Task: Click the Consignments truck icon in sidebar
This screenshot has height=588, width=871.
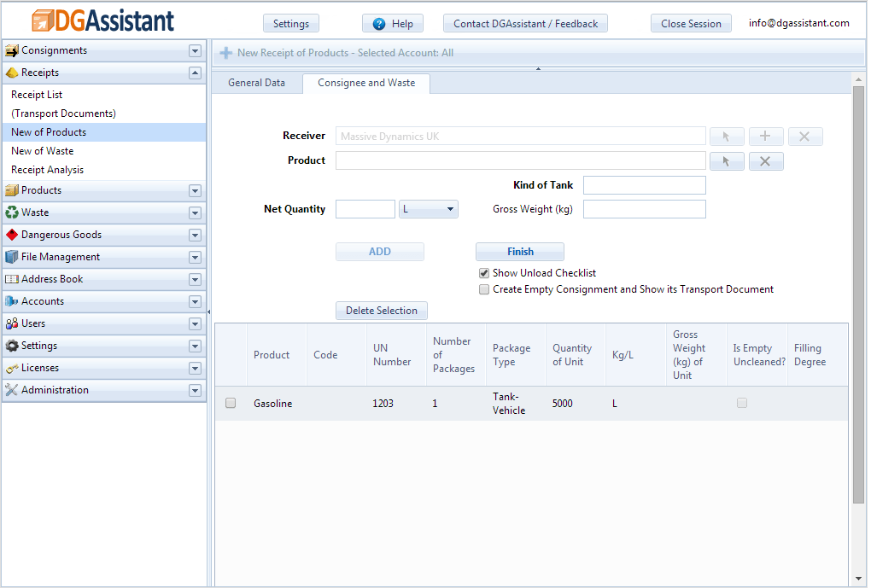Action: click(12, 50)
